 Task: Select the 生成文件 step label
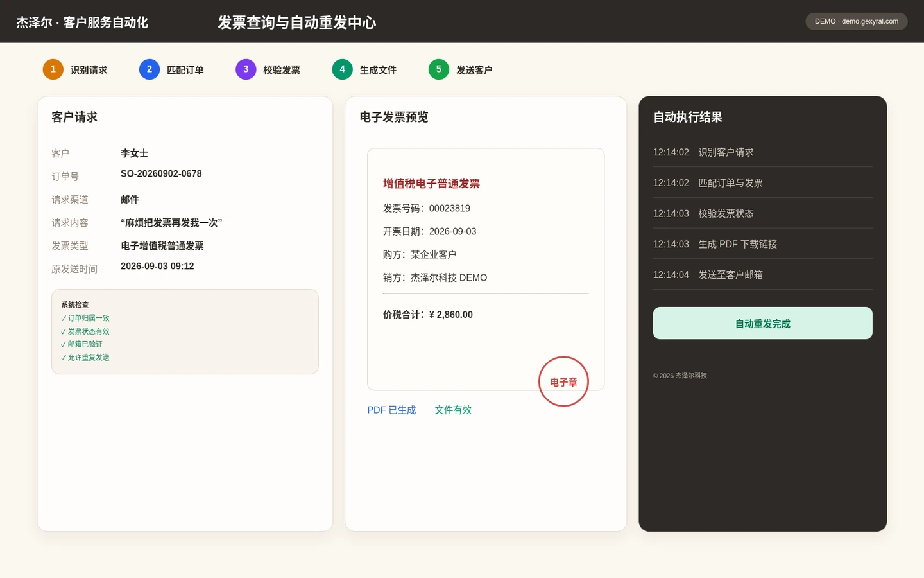[378, 70]
